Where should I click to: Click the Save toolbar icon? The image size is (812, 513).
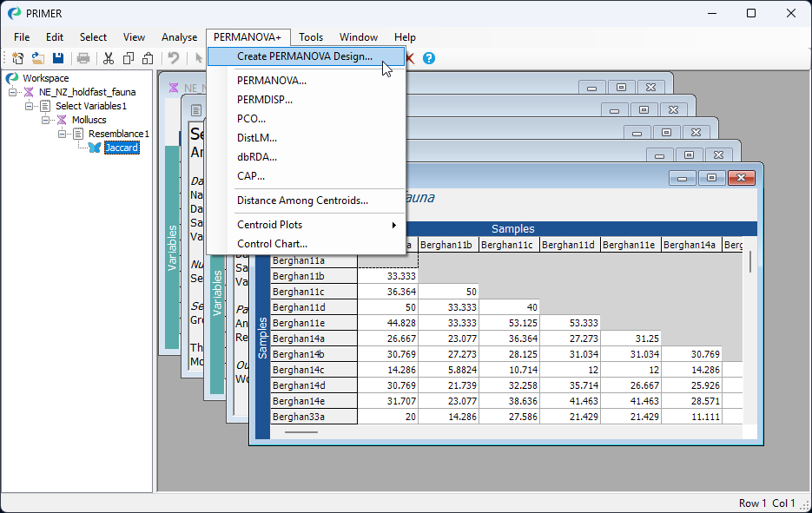pos(58,58)
